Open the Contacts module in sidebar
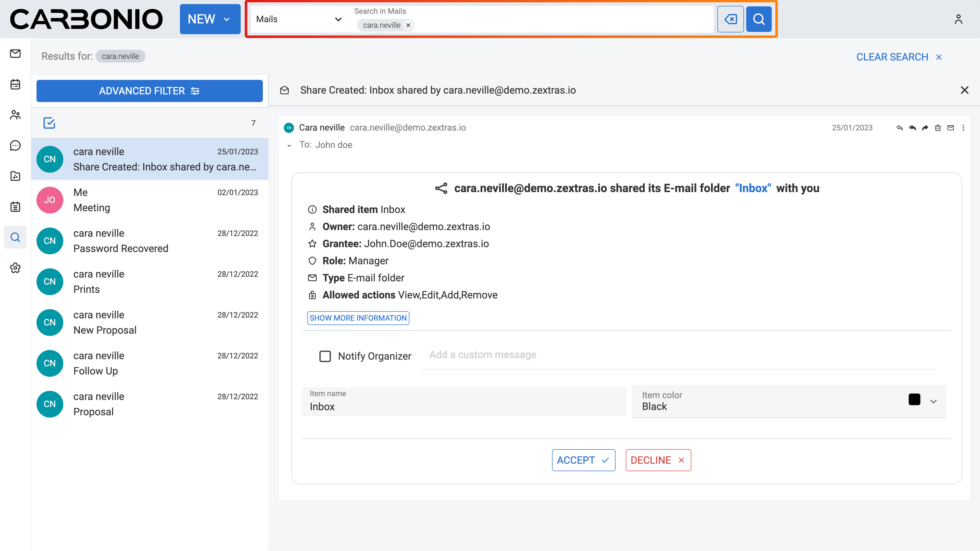The height and width of the screenshot is (551, 980). coord(15,115)
